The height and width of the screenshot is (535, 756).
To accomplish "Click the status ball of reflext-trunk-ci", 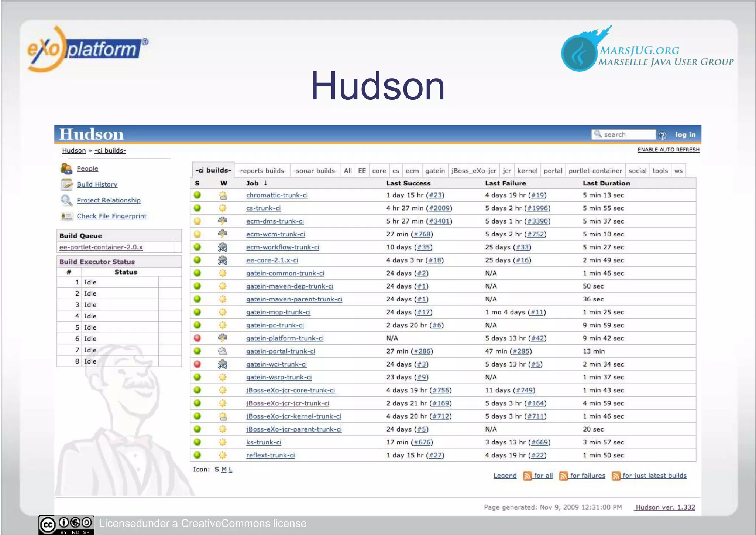I will pyautogui.click(x=197, y=455).
